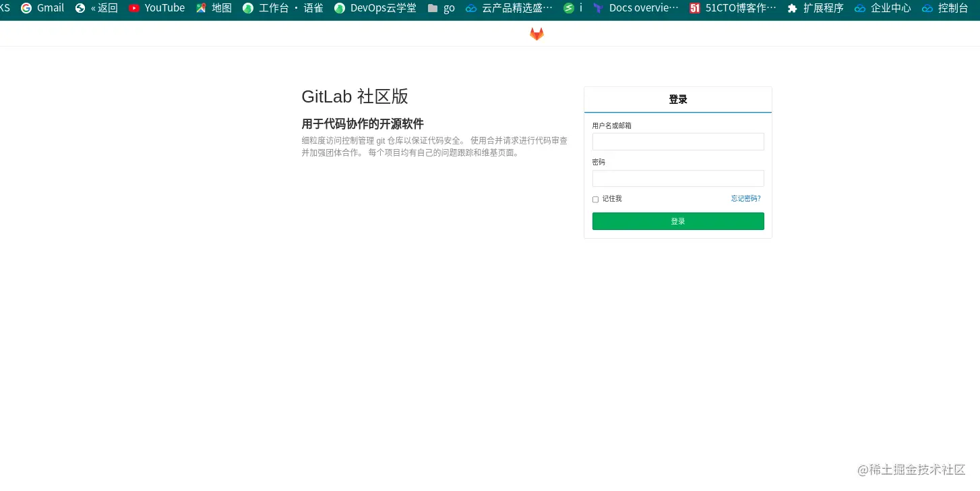Viewport: 980px width, 491px height.
Task: Click the 用于代码协作的开源软件 subtitle
Action: tap(363, 124)
